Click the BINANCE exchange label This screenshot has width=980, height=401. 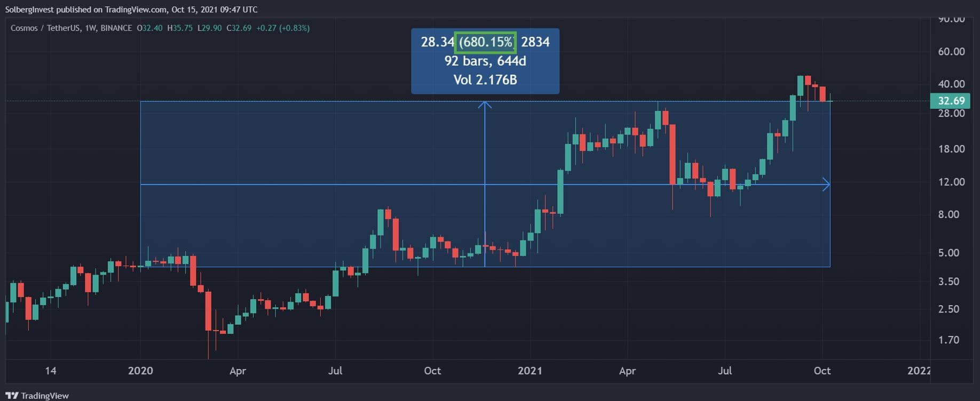116,28
